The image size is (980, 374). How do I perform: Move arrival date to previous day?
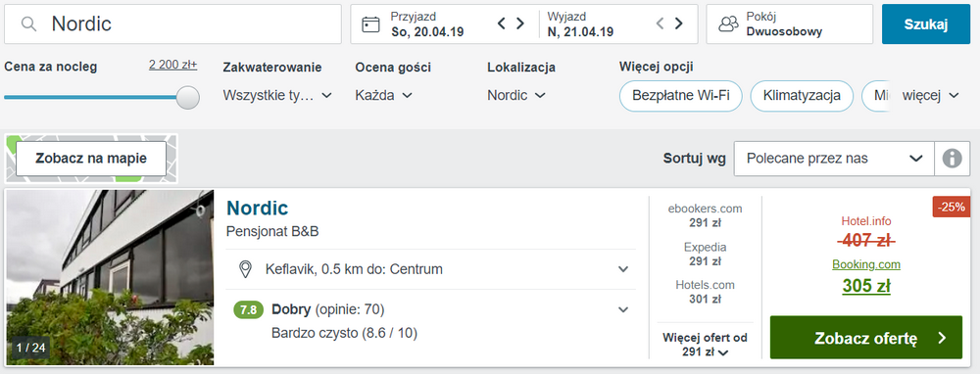click(501, 23)
